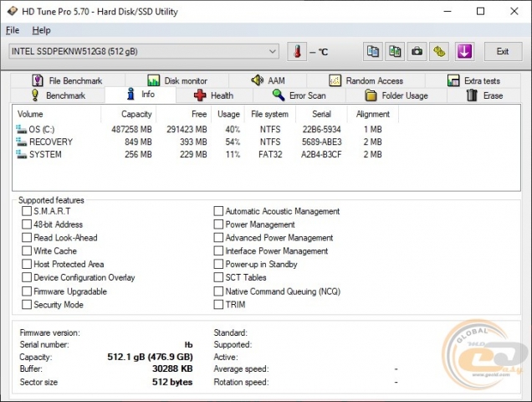Toggle the Power Management checkbox
This screenshot has height=402, width=532.
click(218, 224)
